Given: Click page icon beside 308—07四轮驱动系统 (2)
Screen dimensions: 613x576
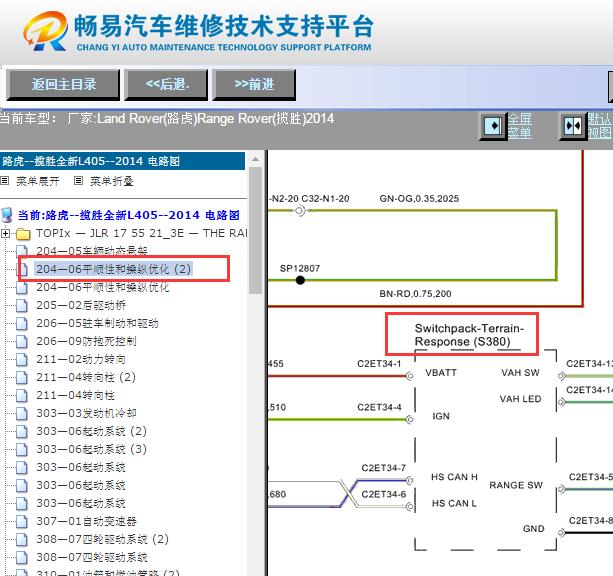Looking at the screenshot, I should (x=22, y=539).
